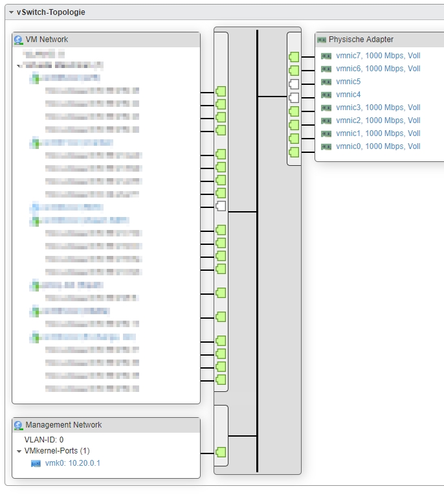Select the vmnic4 adapter link
This screenshot has width=444, height=504.
point(348,95)
